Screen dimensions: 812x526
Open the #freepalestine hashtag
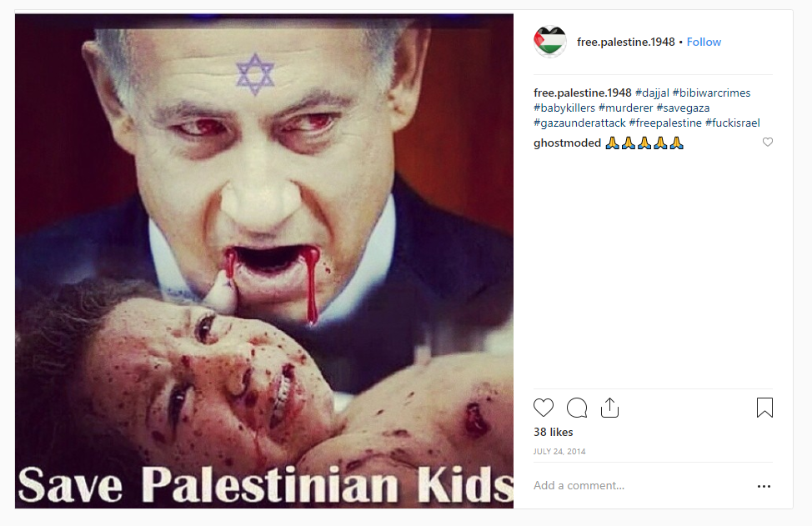(x=665, y=123)
